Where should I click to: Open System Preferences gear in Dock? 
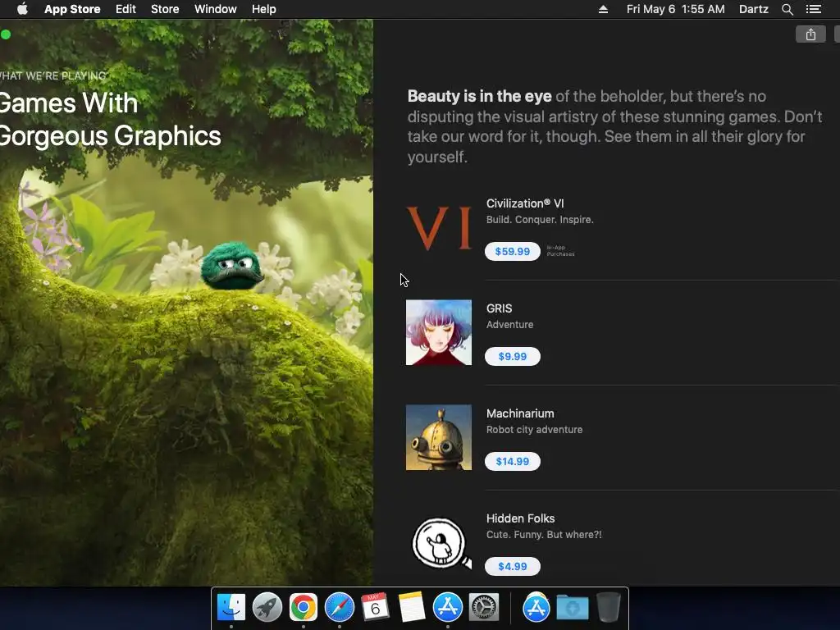484,608
